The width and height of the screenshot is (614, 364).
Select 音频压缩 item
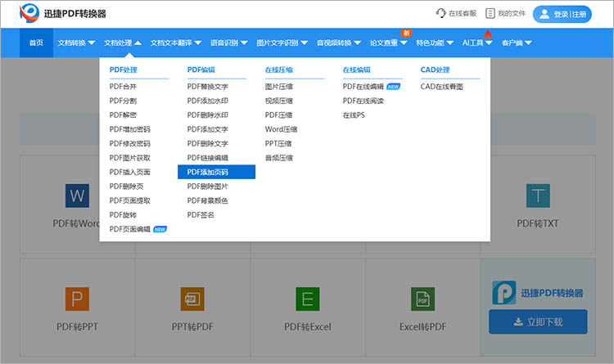coord(279,158)
